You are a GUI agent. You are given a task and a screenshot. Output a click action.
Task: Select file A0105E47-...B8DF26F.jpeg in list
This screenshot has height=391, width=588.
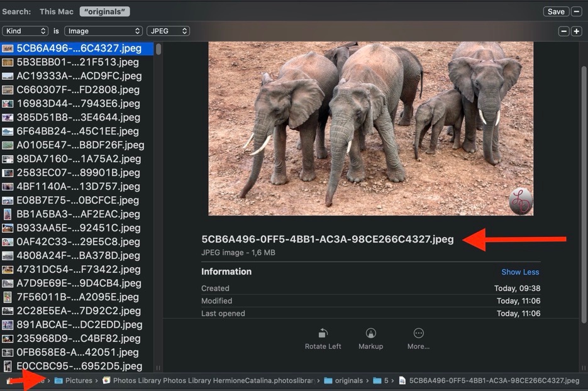80,145
